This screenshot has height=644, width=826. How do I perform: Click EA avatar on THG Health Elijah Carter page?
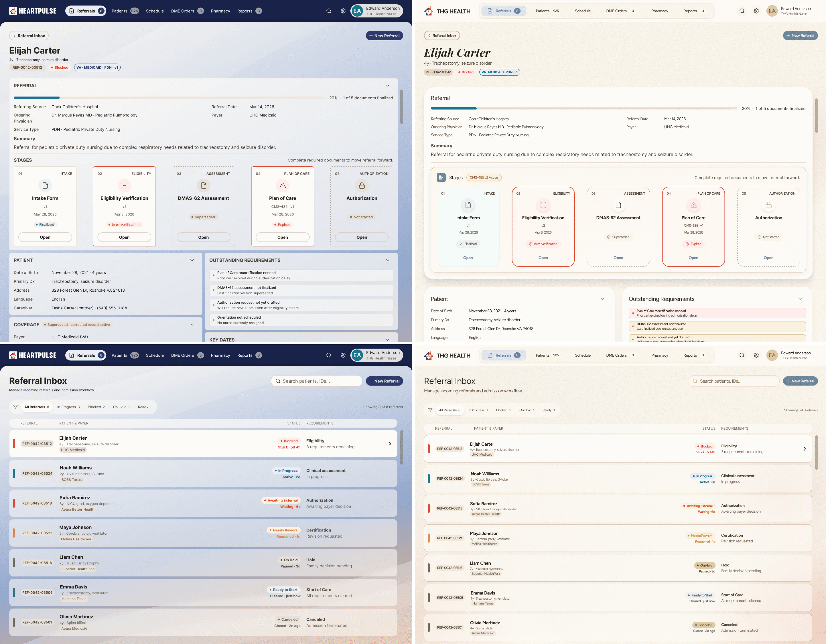point(772,11)
